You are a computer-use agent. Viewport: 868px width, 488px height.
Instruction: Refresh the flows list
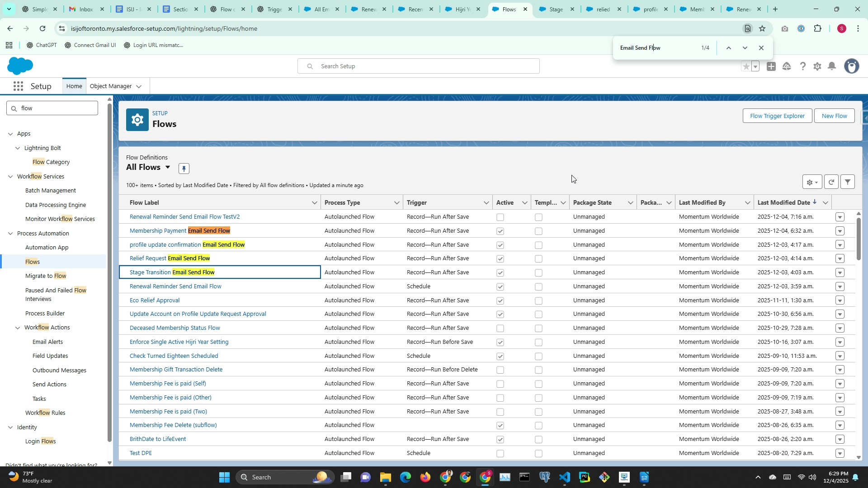831,182
